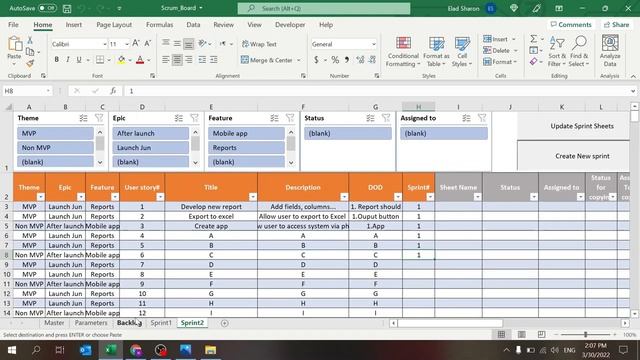
Task: Click the search box in title bar
Action: coord(324,8)
